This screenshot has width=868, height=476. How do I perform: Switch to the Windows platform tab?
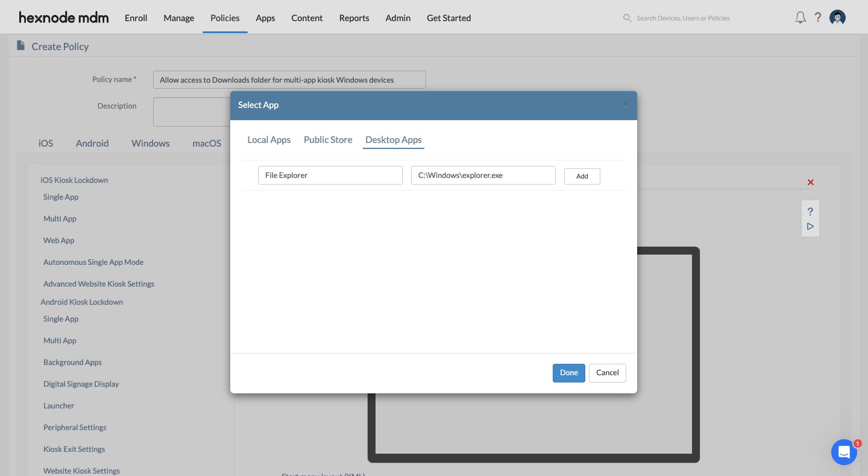151,144
